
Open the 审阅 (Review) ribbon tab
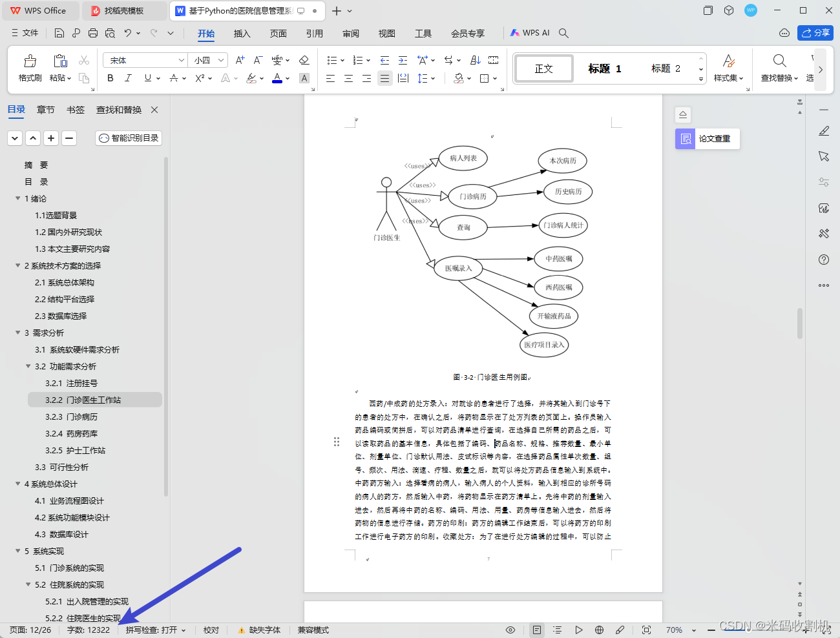pos(351,34)
